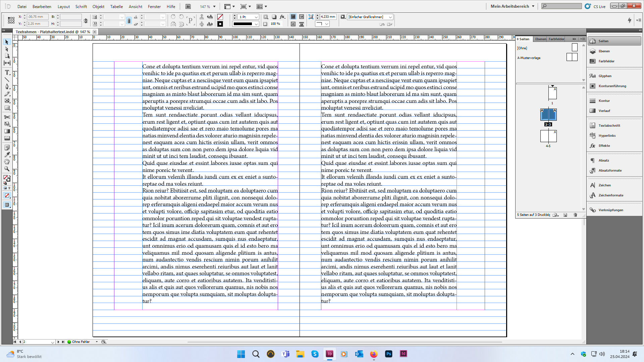This screenshot has height=362, width=644.
Task: Toggle the screen mode button in toolbox
Action: tap(7, 205)
